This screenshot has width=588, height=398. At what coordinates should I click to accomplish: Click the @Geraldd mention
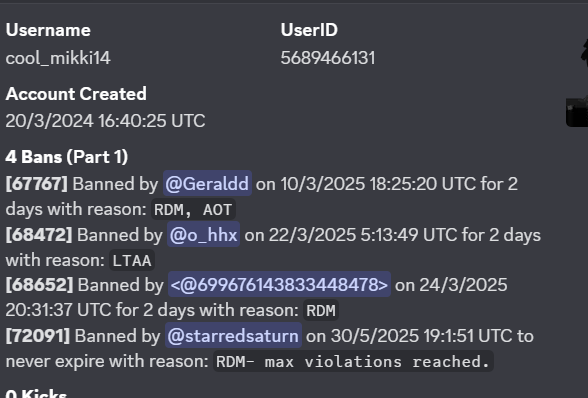(x=207, y=183)
